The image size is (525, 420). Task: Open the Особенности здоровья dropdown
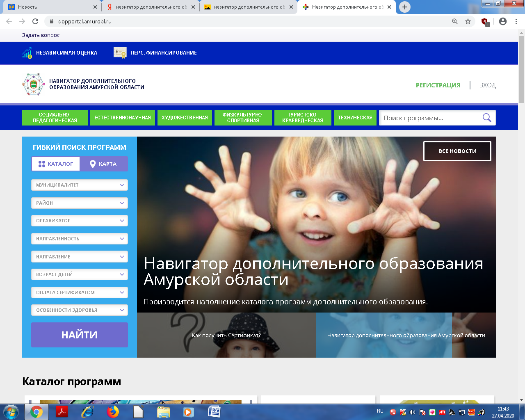pos(80,310)
